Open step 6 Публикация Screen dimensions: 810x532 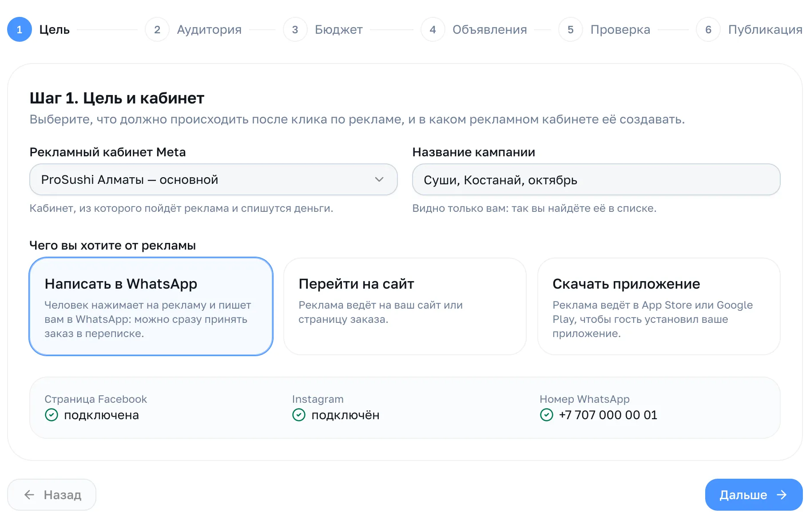[750, 29]
